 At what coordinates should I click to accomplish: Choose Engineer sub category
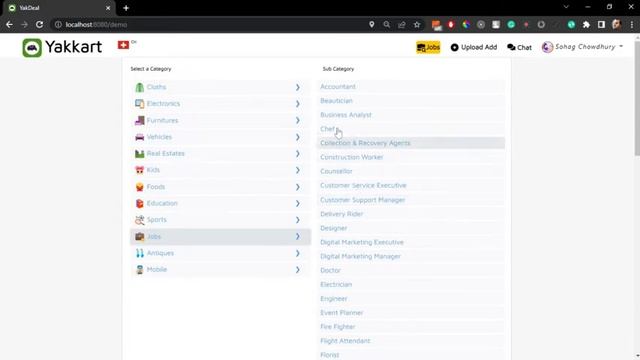point(411,299)
